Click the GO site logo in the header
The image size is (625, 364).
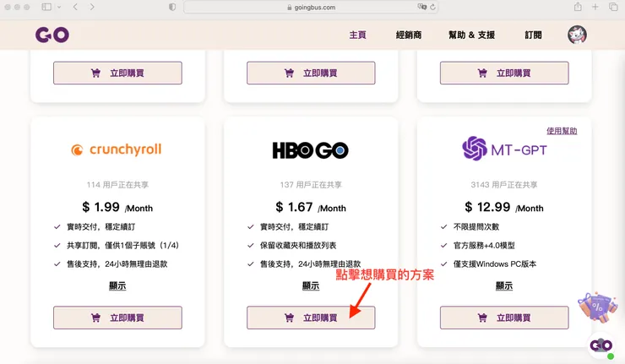coord(52,35)
